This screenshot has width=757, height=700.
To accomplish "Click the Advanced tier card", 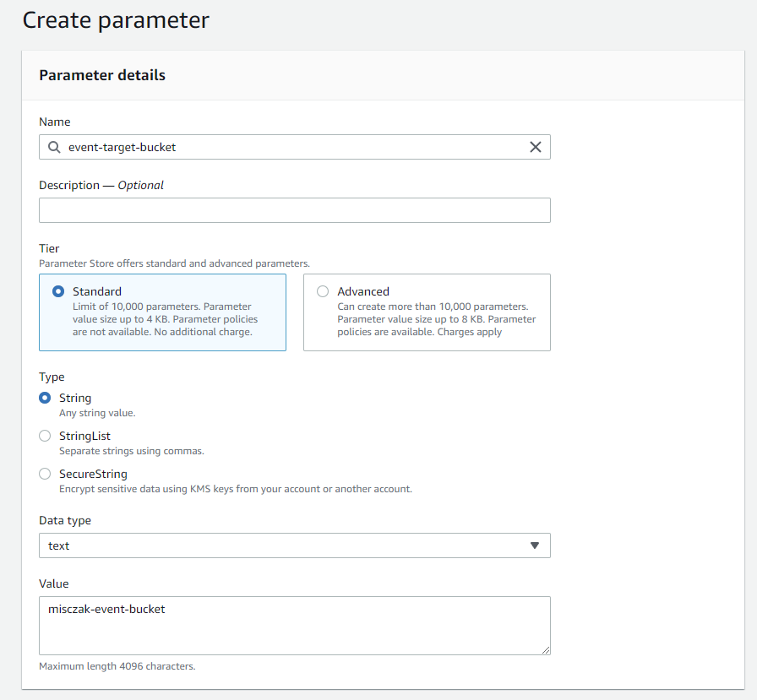I will pos(426,312).
